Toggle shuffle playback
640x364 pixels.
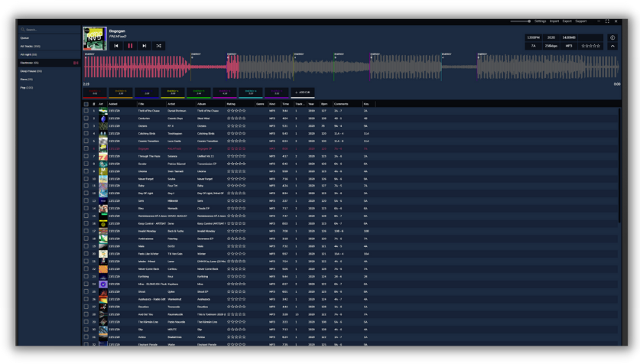[x=158, y=46]
